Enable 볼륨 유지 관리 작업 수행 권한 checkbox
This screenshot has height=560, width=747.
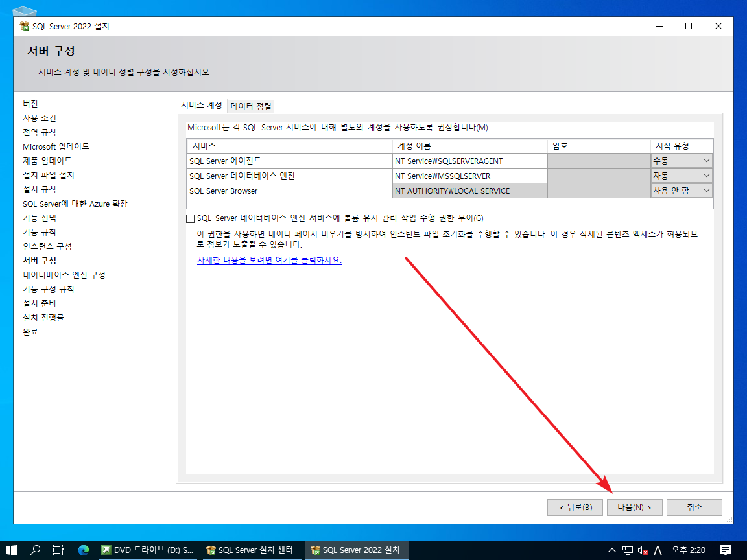(x=190, y=218)
